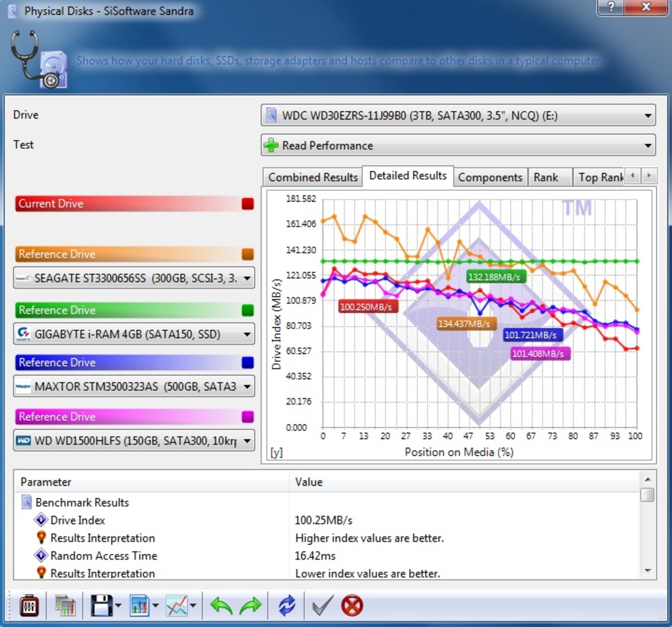Select the Detailed Results tab
Viewport: 672px width, 627px height.
[x=408, y=176]
